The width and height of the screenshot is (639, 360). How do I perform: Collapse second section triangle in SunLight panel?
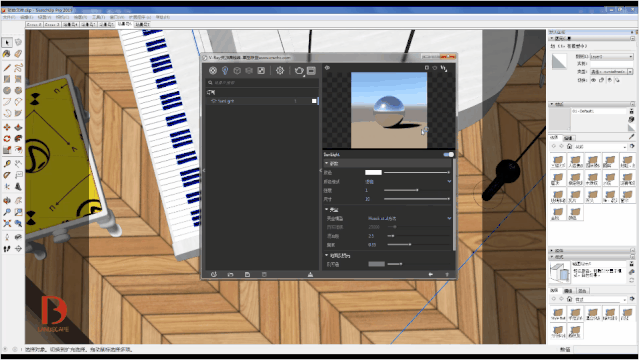(326, 210)
